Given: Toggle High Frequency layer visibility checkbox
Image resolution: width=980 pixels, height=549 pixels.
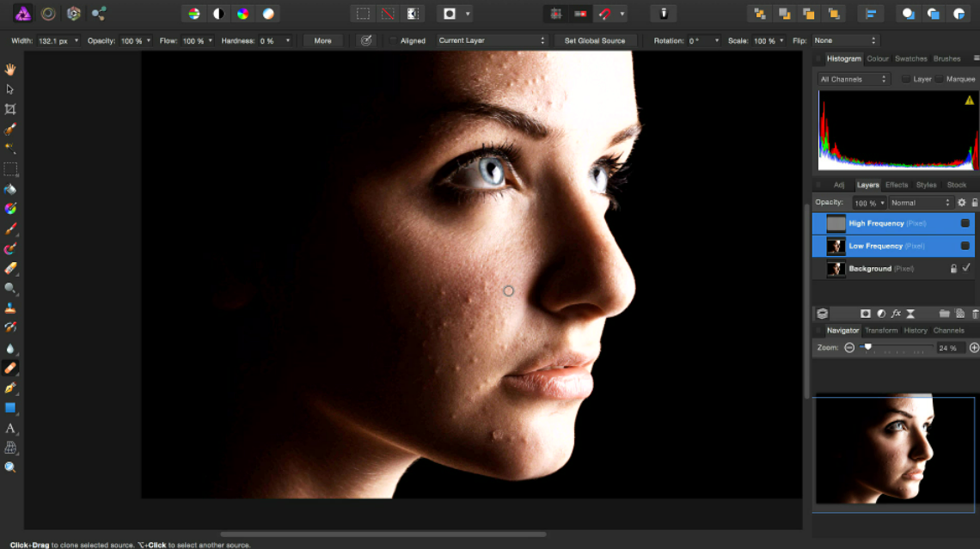Looking at the screenshot, I should click(965, 223).
